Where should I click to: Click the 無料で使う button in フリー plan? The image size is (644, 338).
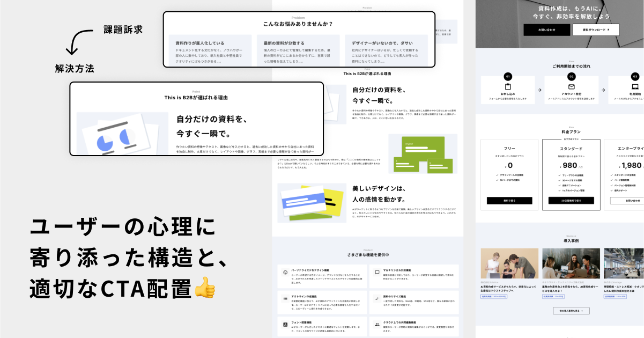pos(509,201)
